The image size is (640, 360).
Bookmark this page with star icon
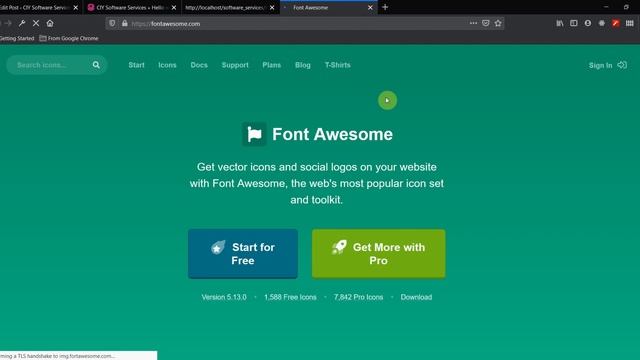click(498, 23)
